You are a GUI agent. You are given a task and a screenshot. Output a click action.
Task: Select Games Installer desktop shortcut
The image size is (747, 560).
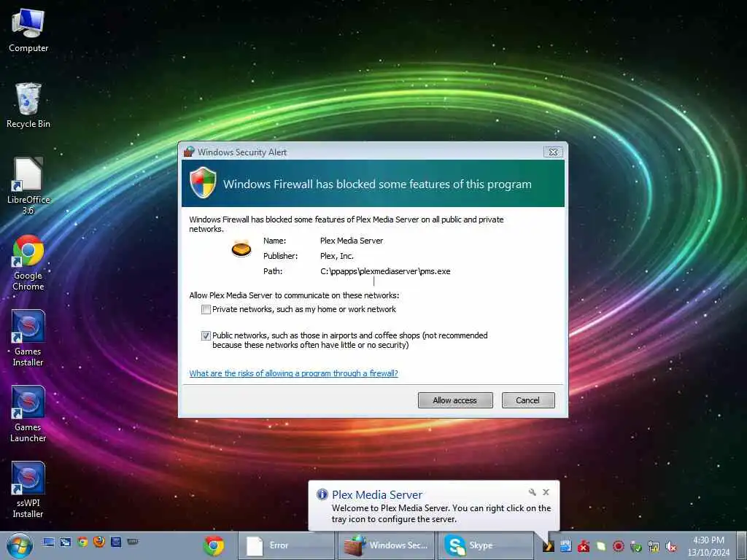28,338
